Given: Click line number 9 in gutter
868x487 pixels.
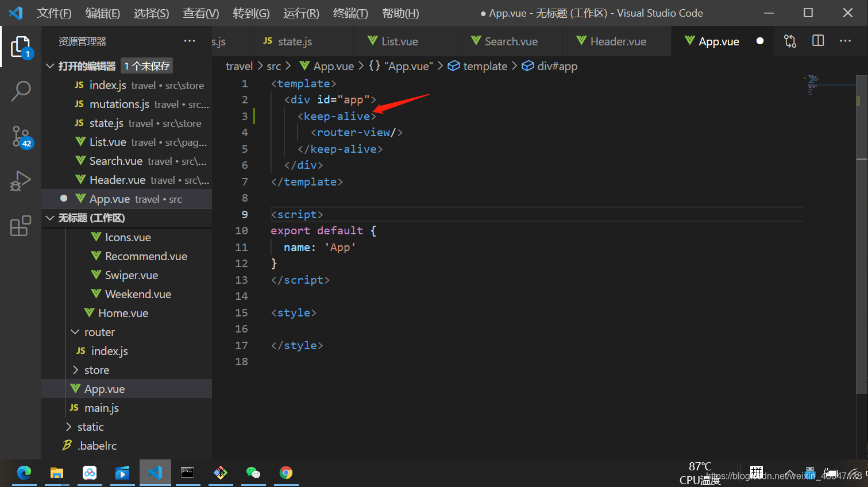Looking at the screenshot, I should pyautogui.click(x=244, y=214).
